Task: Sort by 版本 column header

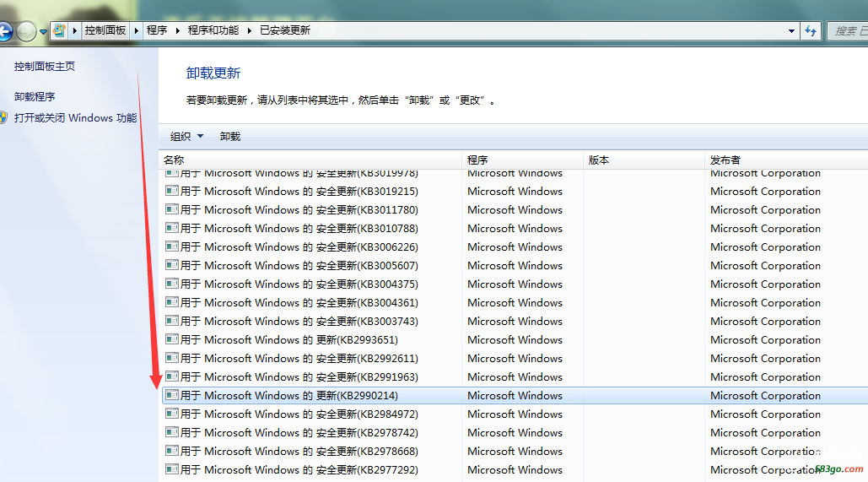Action: 644,160
